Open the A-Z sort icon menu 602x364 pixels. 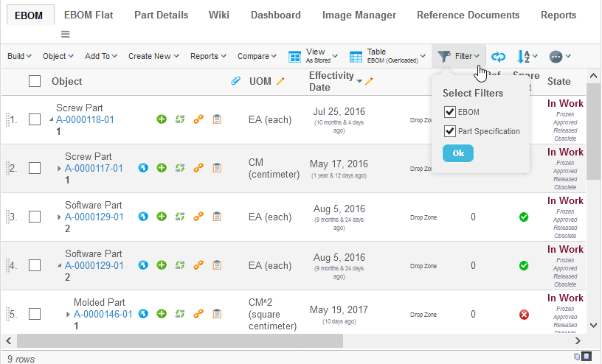pos(527,57)
